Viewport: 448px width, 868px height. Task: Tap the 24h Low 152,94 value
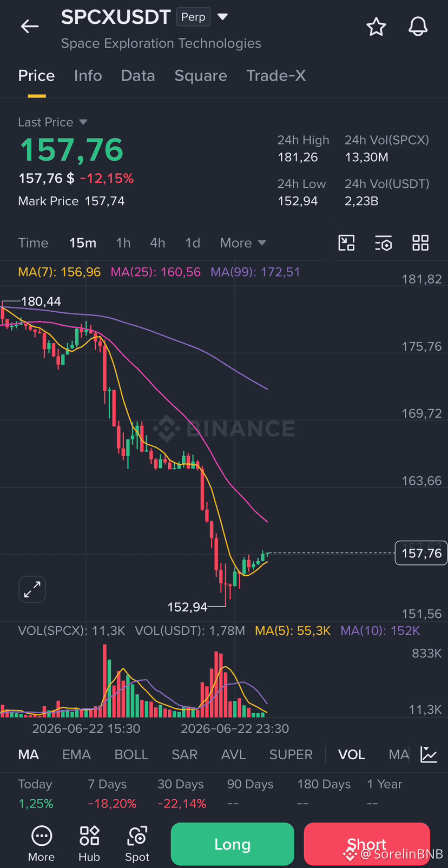(x=298, y=201)
